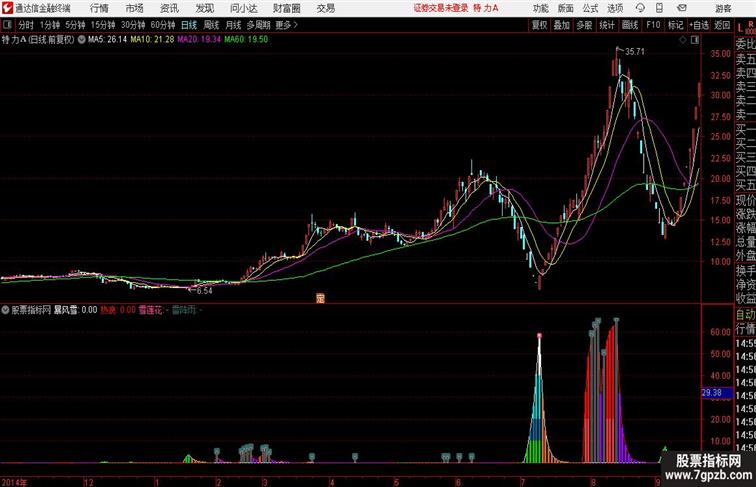Open the 资讯 menu
The width and height of the screenshot is (756, 487).
[x=169, y=8]
